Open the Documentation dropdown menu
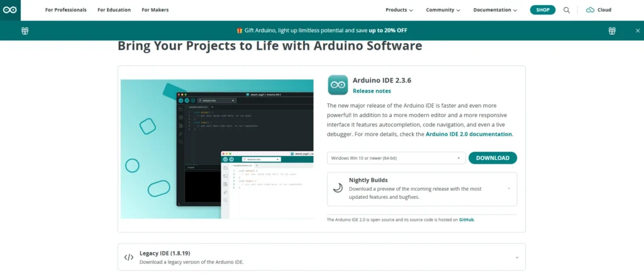The image size is (644, 275). pyautogui.click(x=496, y=10)
